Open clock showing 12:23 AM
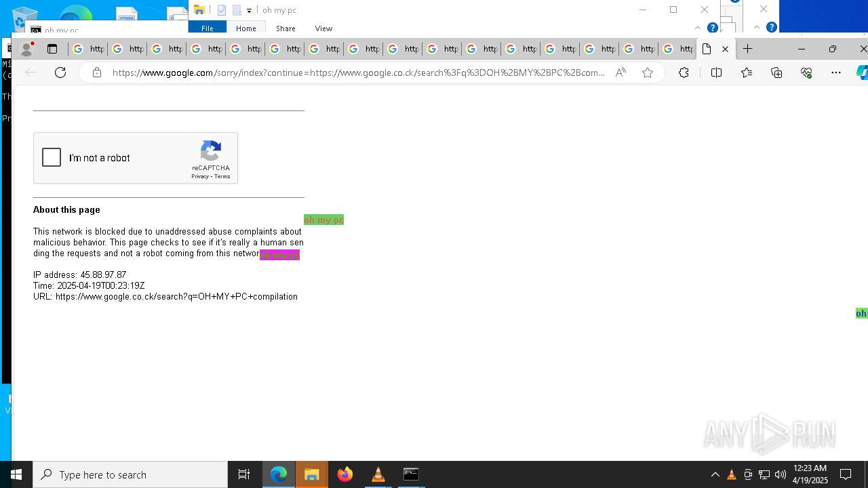 (810, 474)
